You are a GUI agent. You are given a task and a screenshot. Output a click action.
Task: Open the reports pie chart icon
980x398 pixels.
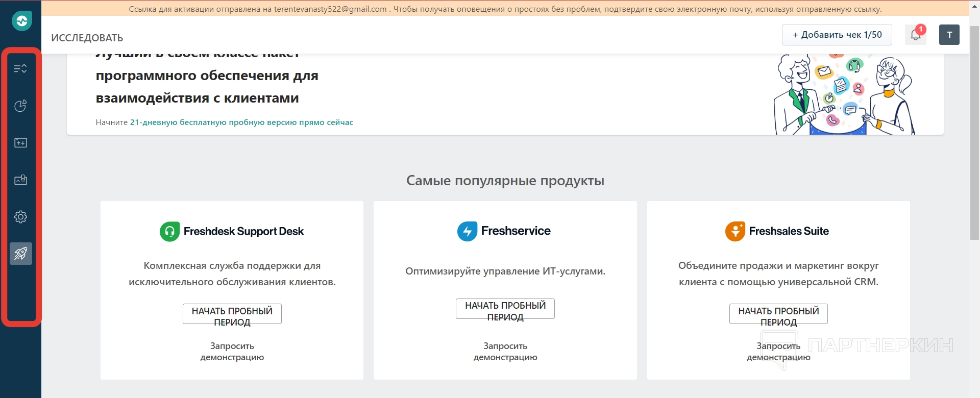pos(20,106)
